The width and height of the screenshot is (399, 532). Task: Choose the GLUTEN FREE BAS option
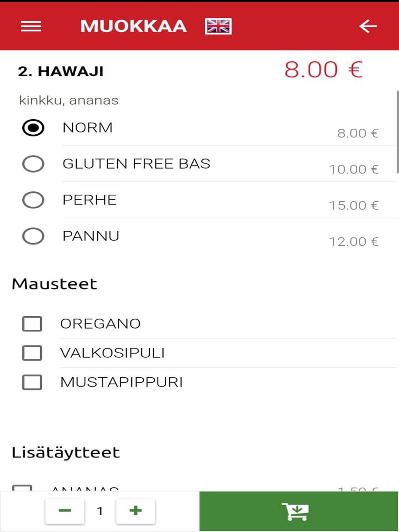[33, 164]
